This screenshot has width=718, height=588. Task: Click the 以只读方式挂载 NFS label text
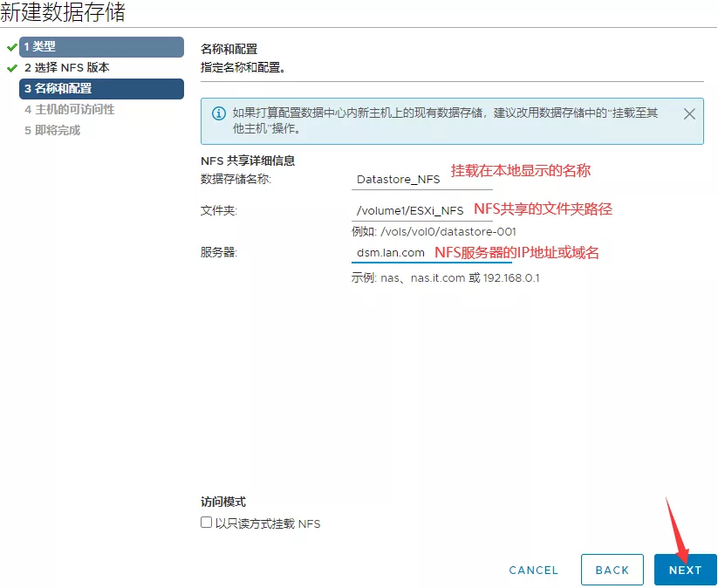coord(268,524)
